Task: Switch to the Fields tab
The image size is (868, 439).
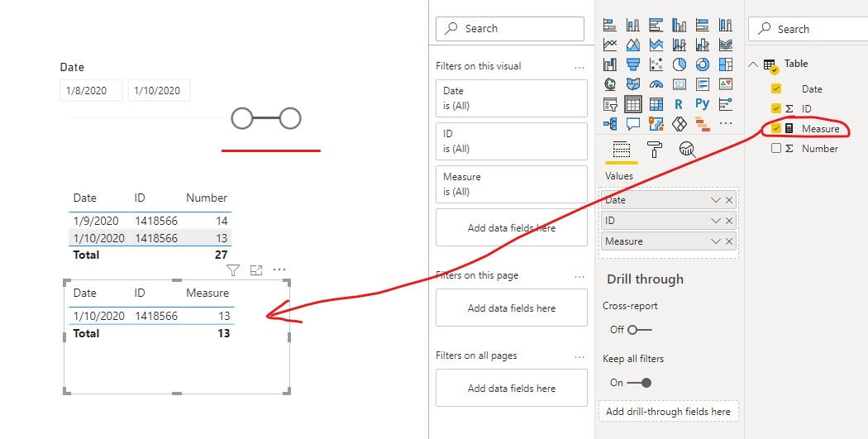Action: coord(622,150)
